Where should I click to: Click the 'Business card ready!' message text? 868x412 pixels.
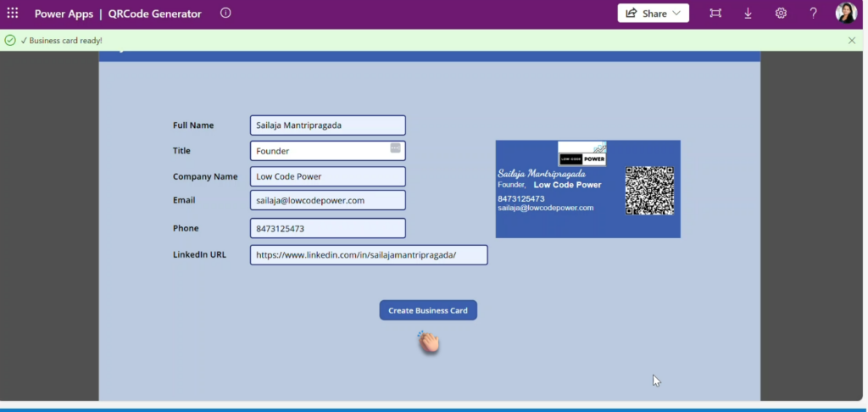point(66,41)
